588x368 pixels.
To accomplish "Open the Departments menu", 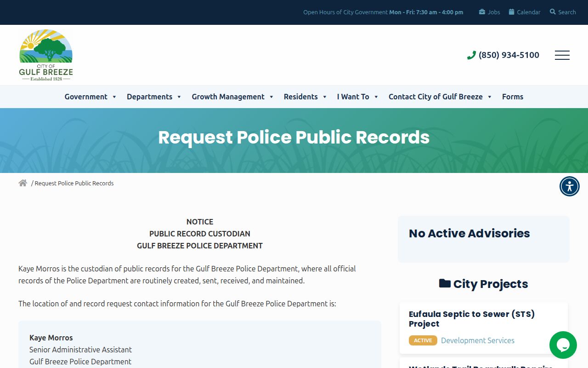I will coord(149,97).
